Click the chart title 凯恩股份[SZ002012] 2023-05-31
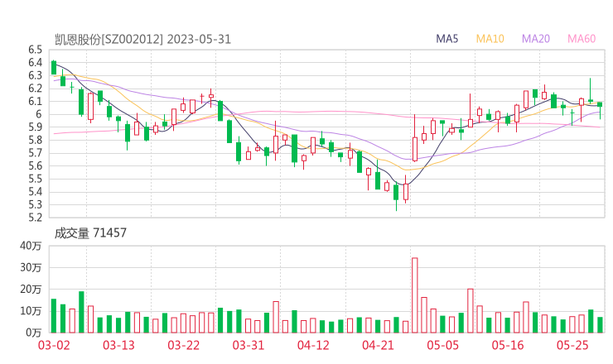The image size is (613, 364). click(x=142, y=40)
